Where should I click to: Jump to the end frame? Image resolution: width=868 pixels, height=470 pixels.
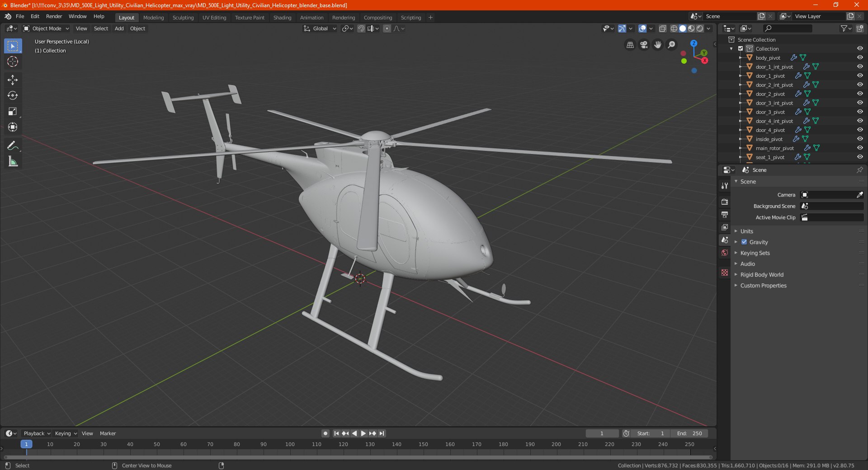coord(382,433)
